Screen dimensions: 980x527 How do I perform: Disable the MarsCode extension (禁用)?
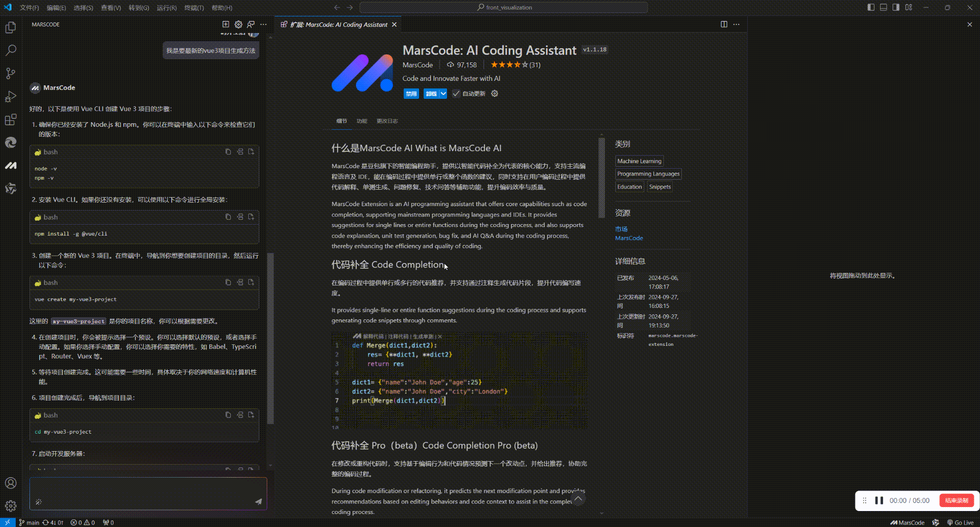[411, 94]
